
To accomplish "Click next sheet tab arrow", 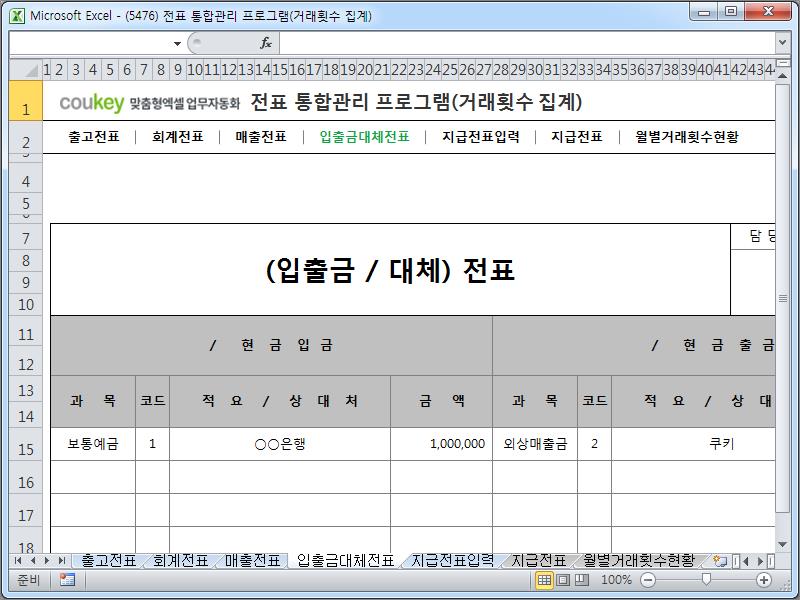I will click(x=47, y=561).
